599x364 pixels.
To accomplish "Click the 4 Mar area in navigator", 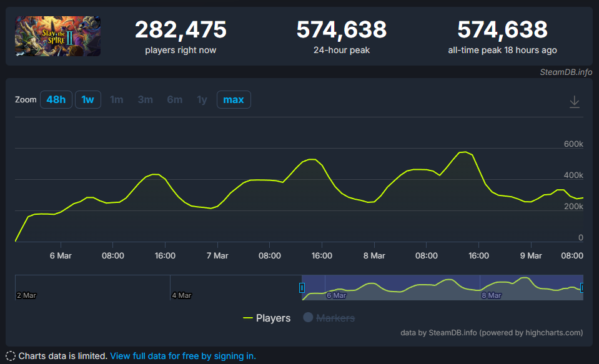I will point(182,295).
